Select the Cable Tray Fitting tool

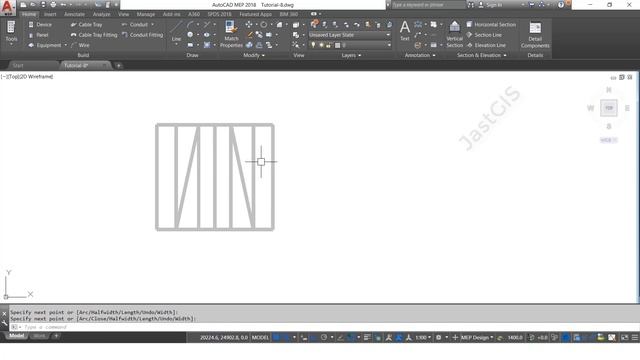coord(94,35)
